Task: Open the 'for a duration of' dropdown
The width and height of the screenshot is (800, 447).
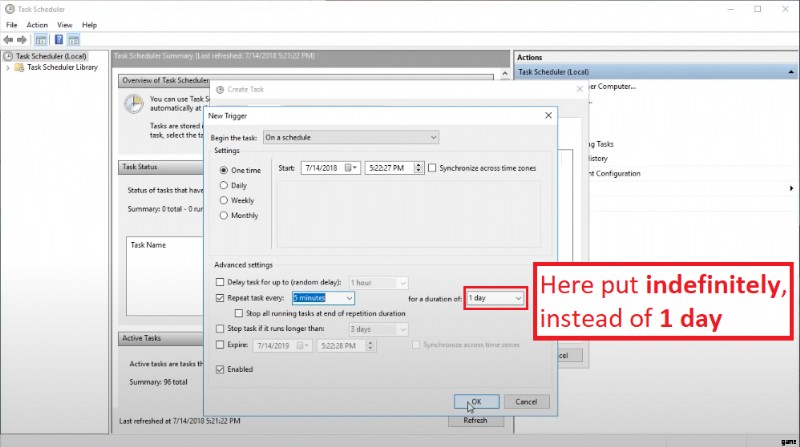Action: click(517, 298)
